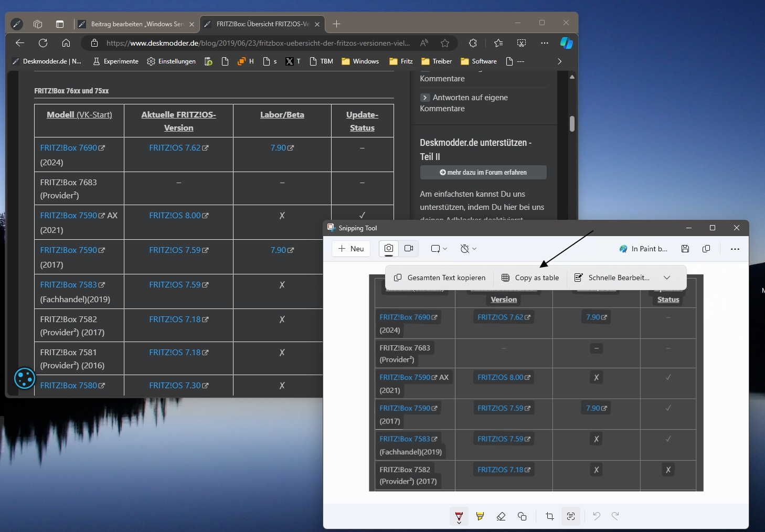This screenshot has width=765, height=532.
Task: Open FRITZ!OS 7.30 link in browser table
Action: pyautogui.click(x=178, y=385)
